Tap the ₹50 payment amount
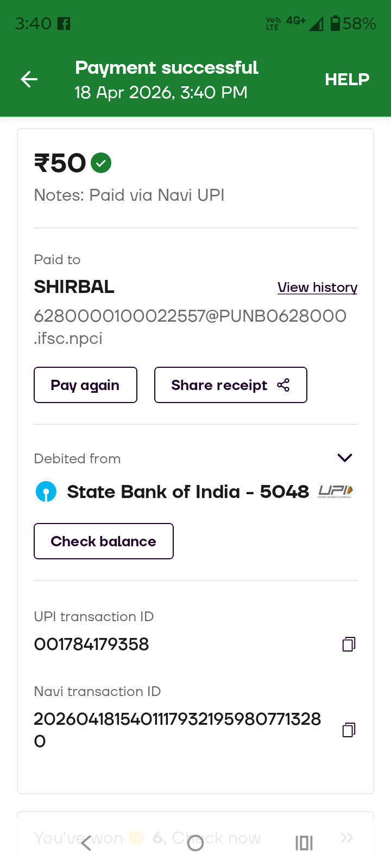 tap(60, 163)
